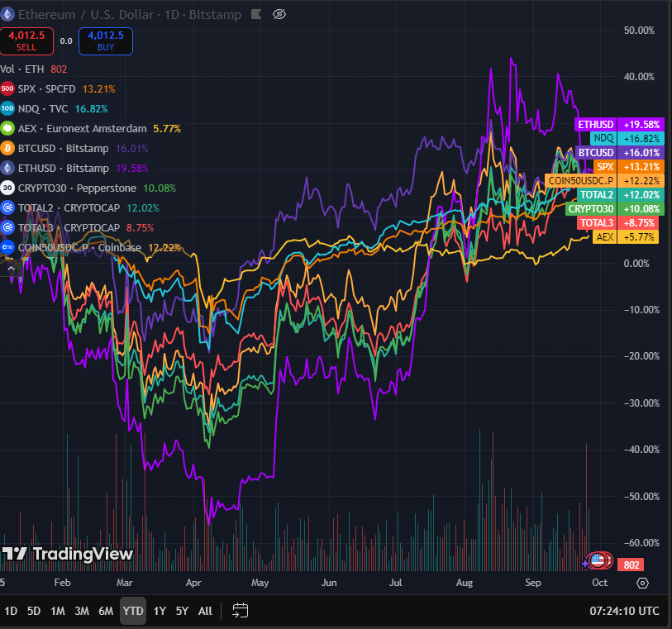Click the NDQ +16.82% price scale label

[x=627, y=138]
